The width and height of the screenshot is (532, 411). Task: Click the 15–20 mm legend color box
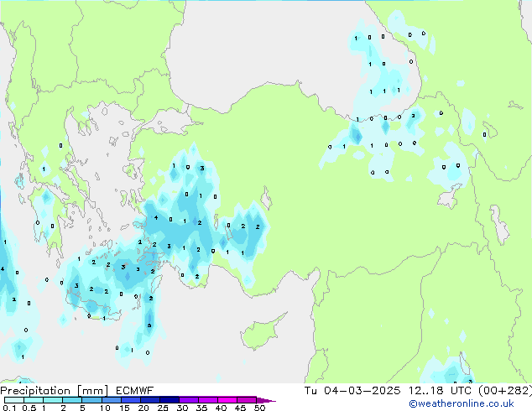130,400
